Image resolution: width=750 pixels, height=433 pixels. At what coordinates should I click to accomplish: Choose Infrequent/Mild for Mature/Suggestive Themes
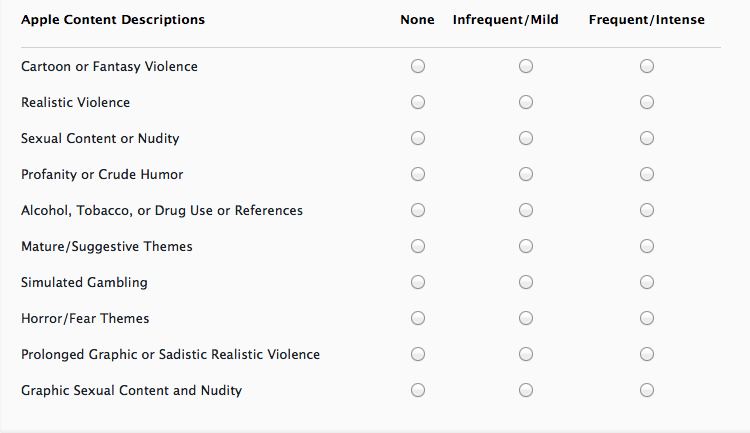click(x=526, y=246)
